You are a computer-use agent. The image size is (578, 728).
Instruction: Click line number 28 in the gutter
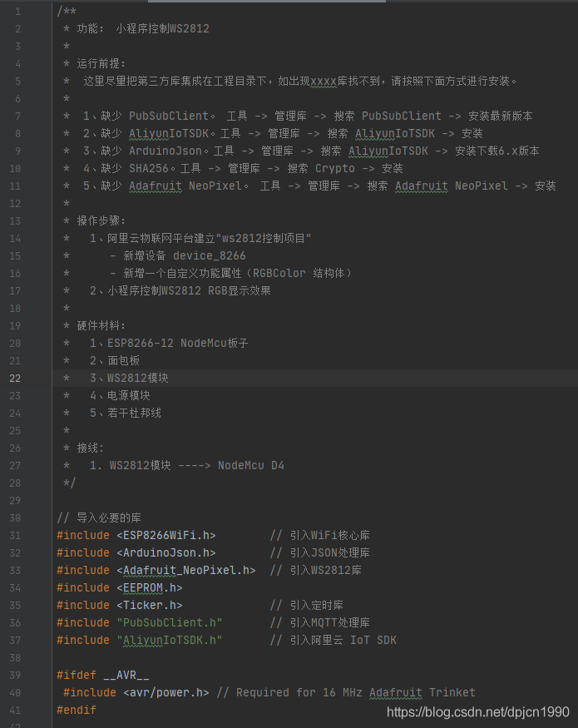pyautogui.click(x=15, y=483)
